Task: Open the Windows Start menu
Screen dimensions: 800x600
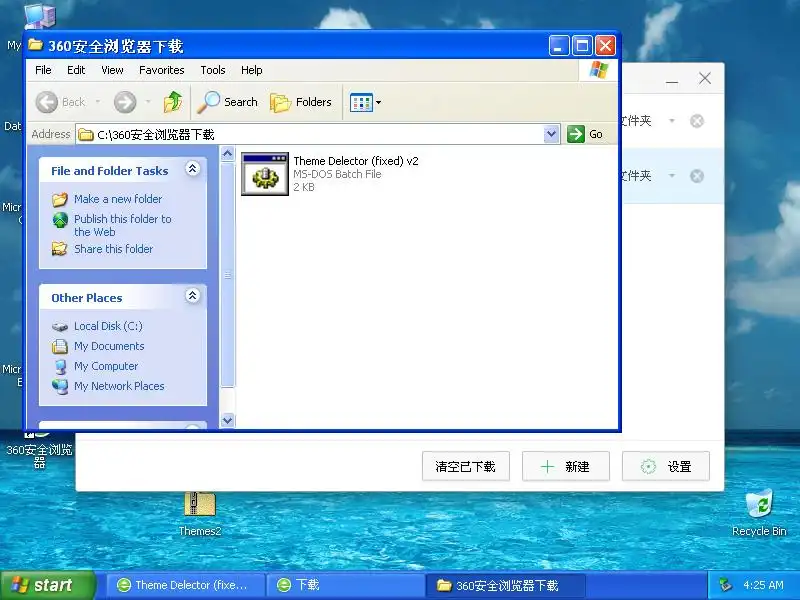Action: (x=47, y=585)
